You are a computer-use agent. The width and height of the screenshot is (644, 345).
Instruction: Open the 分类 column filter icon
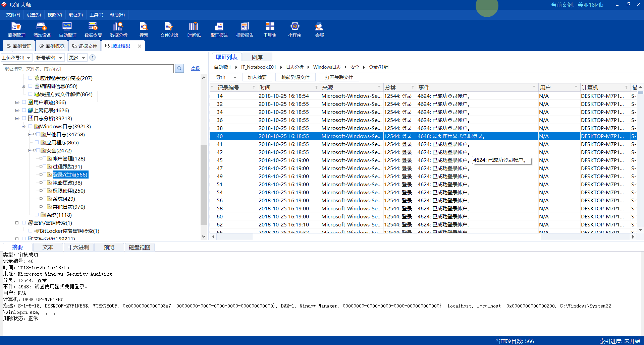coord(413,87)
